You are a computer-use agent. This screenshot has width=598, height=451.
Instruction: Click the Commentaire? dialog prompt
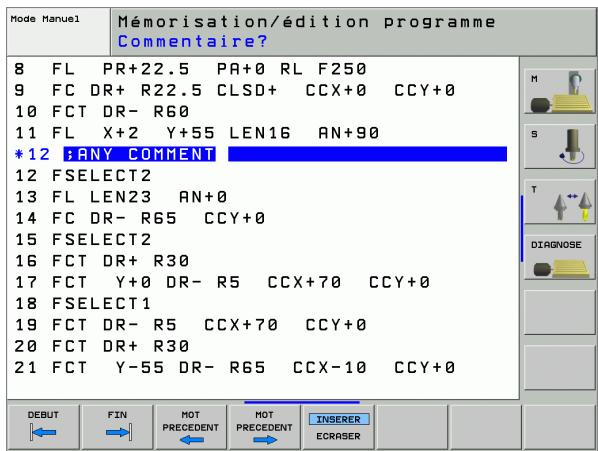(x=193, y=41)
